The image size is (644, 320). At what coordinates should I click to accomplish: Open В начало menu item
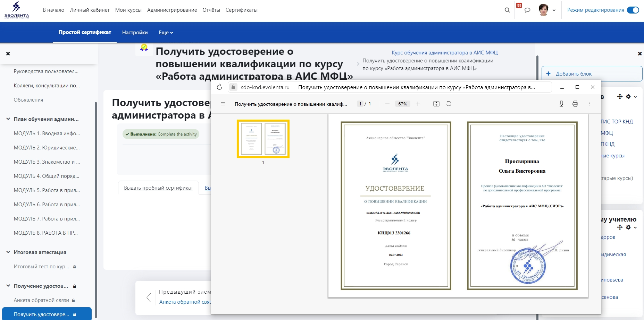(x=53, y=10)
